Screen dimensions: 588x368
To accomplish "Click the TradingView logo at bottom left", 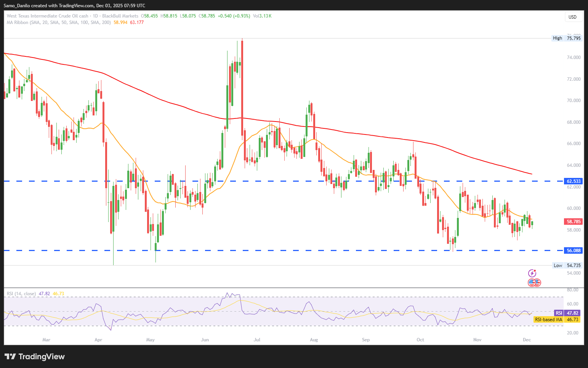I will coord(35,357).
